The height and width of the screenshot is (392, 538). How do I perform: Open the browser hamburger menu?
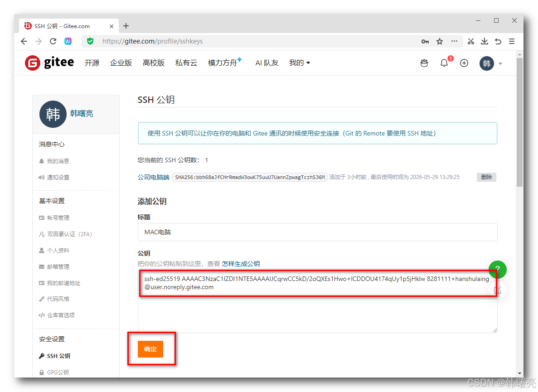512,42
